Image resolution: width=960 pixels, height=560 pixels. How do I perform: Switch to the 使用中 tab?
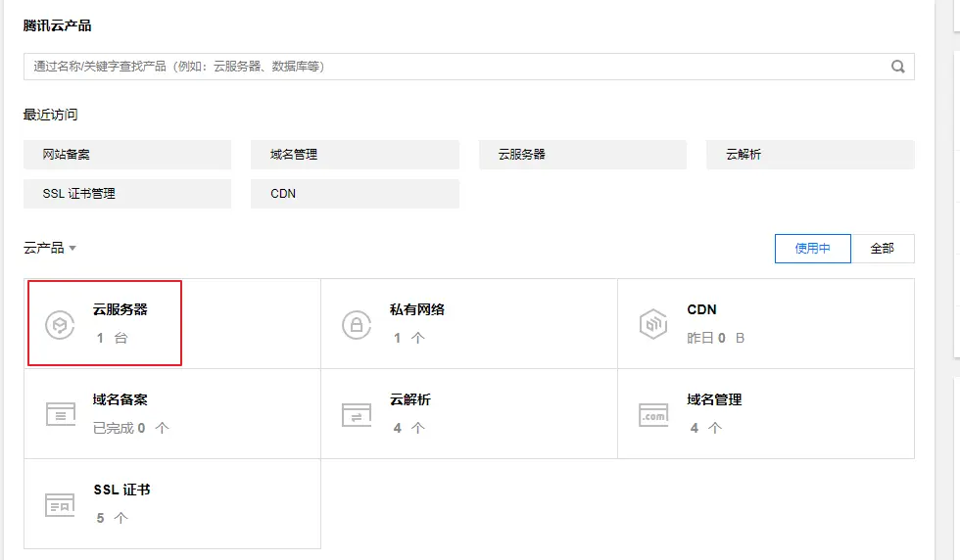[x=812, y=249]
